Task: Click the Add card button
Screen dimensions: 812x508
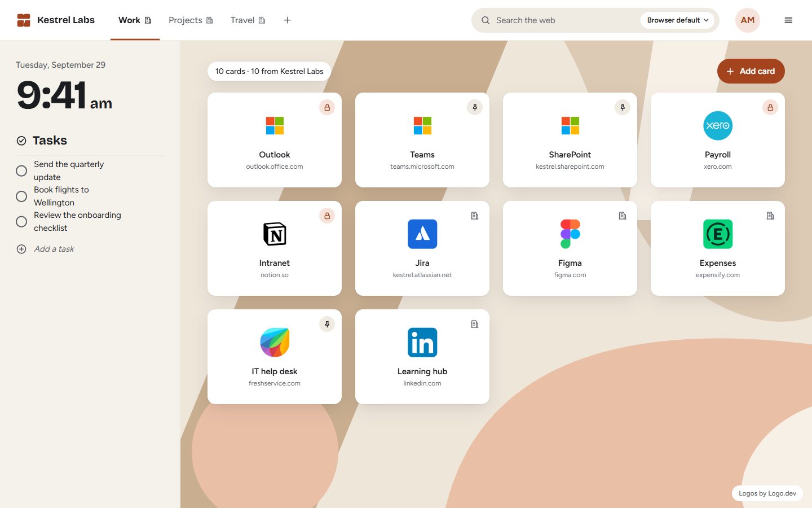Action: [751, 71]
